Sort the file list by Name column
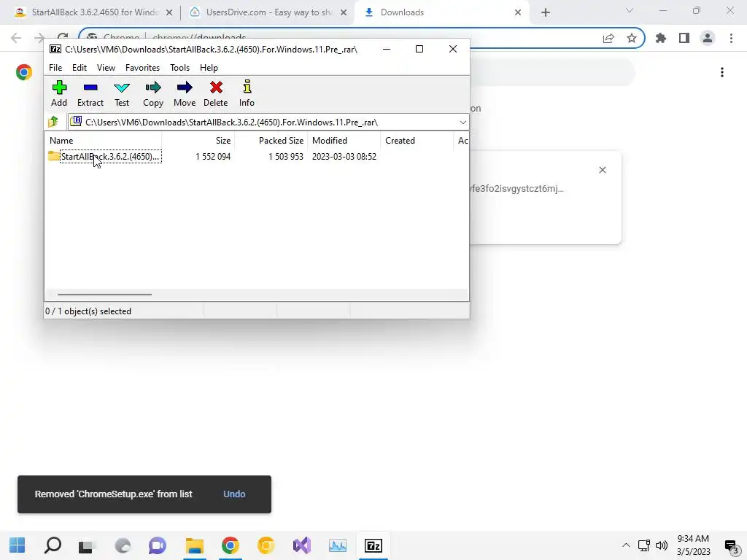The image size is (747, 560). (x=104, y=141)
